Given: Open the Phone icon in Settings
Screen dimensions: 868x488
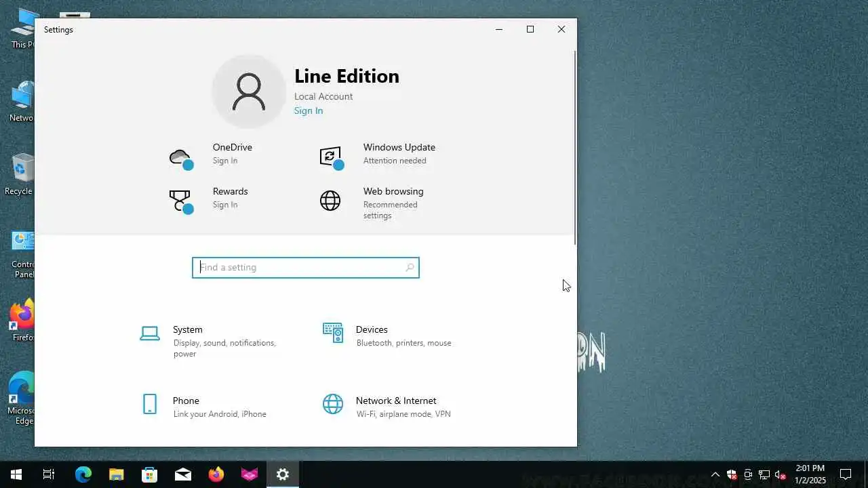Looking at the screenshot, I should [x=150, y=404].
